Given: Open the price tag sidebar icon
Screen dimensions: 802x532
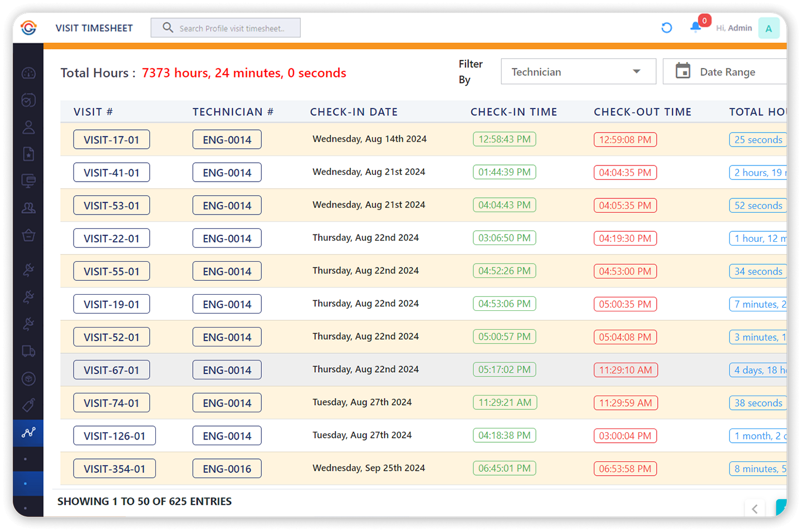Looking at the screenshot, I should pyautogui.click(x=28, y=405).
